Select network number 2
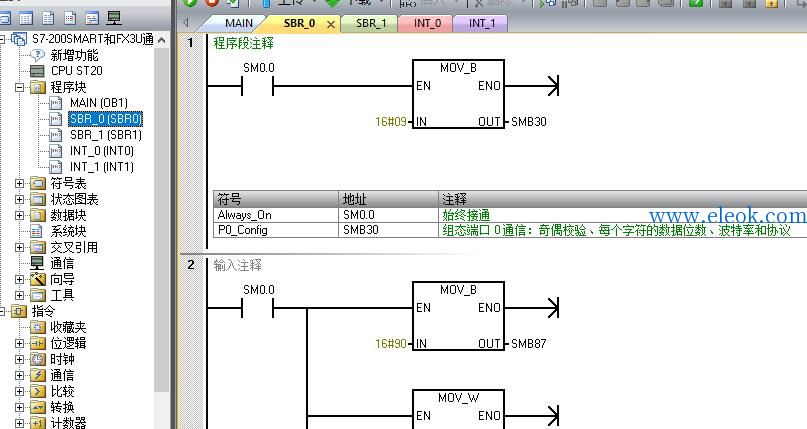This screenshot has height=429, width=807. click(x=191, y=265)
